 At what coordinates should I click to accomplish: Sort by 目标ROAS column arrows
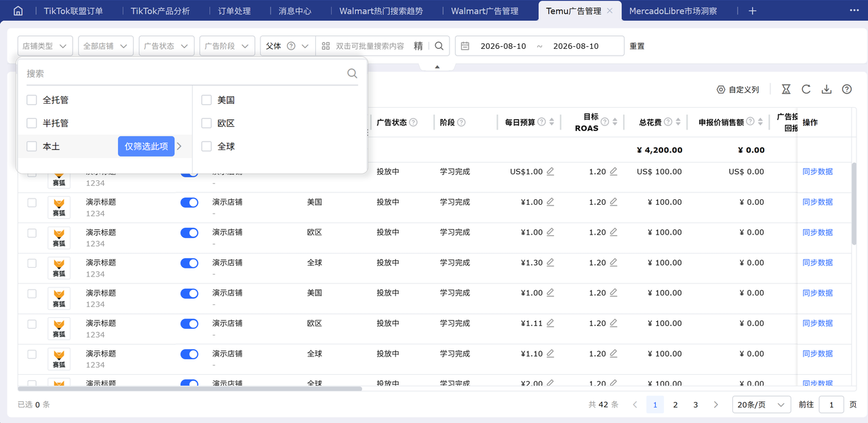point(614,122)
